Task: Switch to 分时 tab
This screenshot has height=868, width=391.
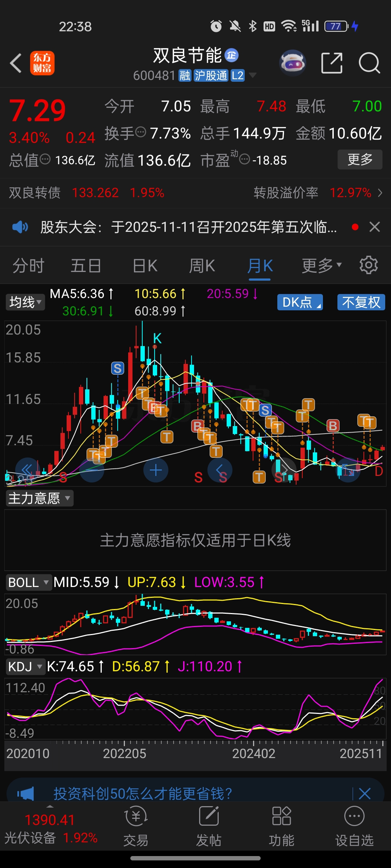Action: (28, 265)
